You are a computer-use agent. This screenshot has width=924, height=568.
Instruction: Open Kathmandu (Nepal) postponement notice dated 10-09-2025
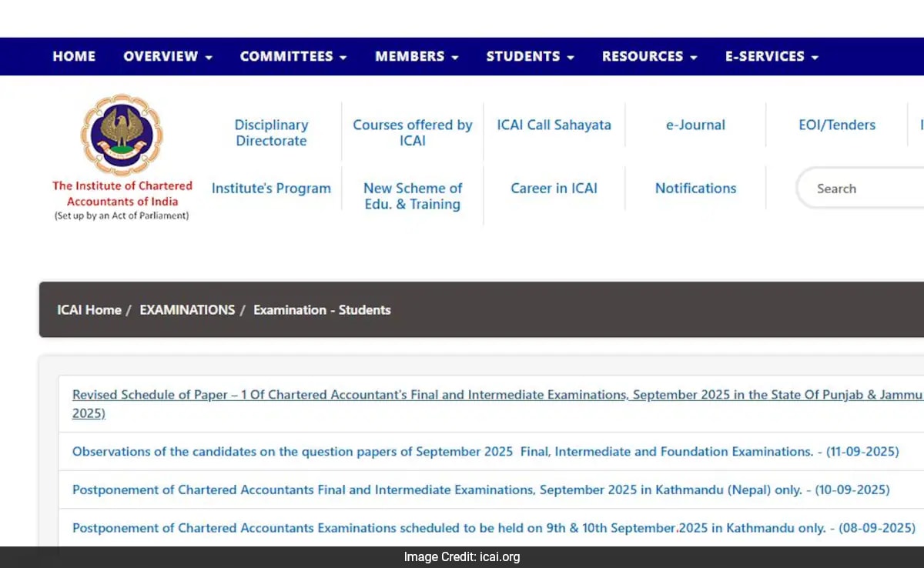[x=481, y=489]
